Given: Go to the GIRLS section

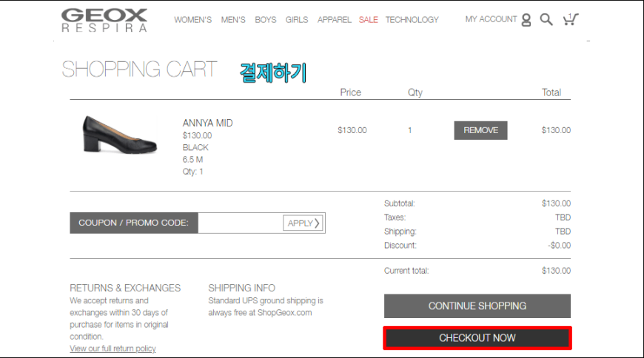Looking at the screenshot, I should 297,20.
